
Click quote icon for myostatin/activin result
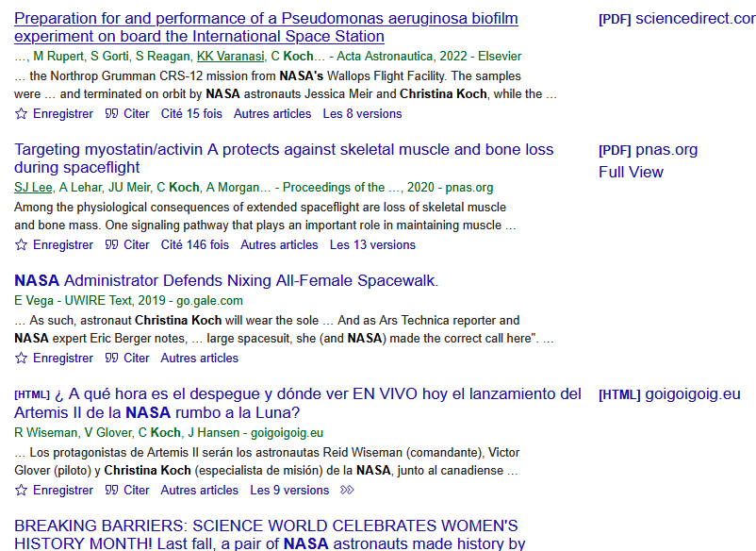point(111,245)
